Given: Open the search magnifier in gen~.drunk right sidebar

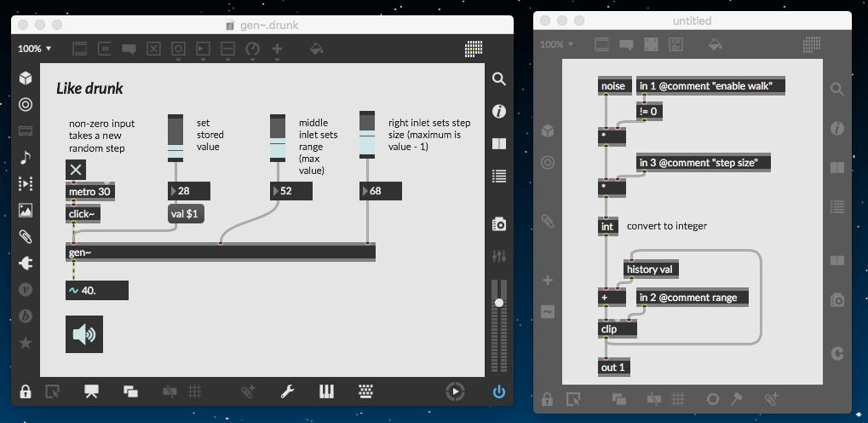Looking at the screenshot, I should 499,78.
